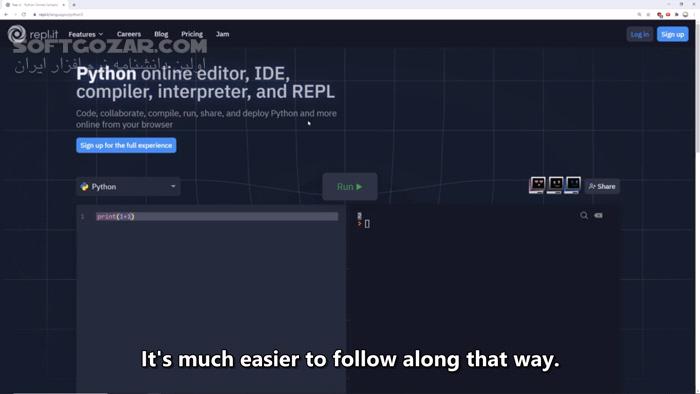This screenshot has height=394, width=700.
Task: Click the browser address bar URL
Action: pos(61,14)
